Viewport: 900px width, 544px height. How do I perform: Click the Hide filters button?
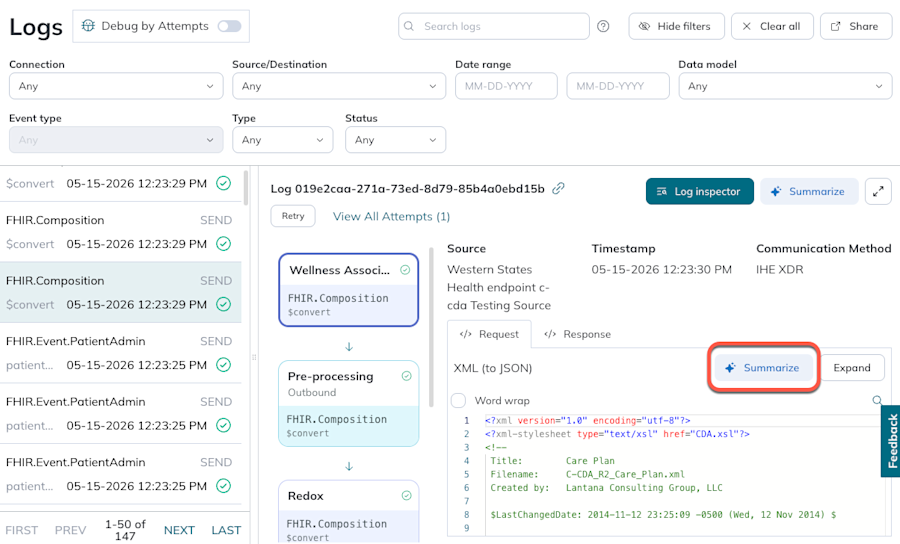click(676, 26)
